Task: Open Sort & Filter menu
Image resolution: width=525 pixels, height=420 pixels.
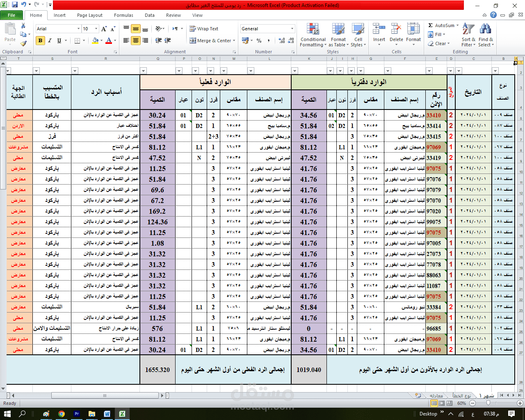Action: point(468,35)
